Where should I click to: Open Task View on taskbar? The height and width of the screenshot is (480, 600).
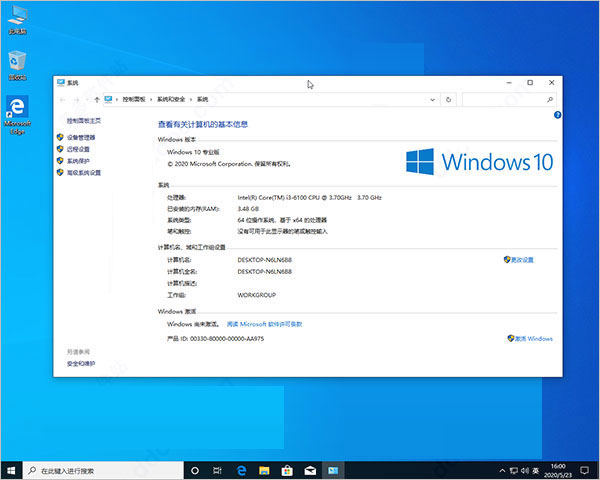click(217, 471)
